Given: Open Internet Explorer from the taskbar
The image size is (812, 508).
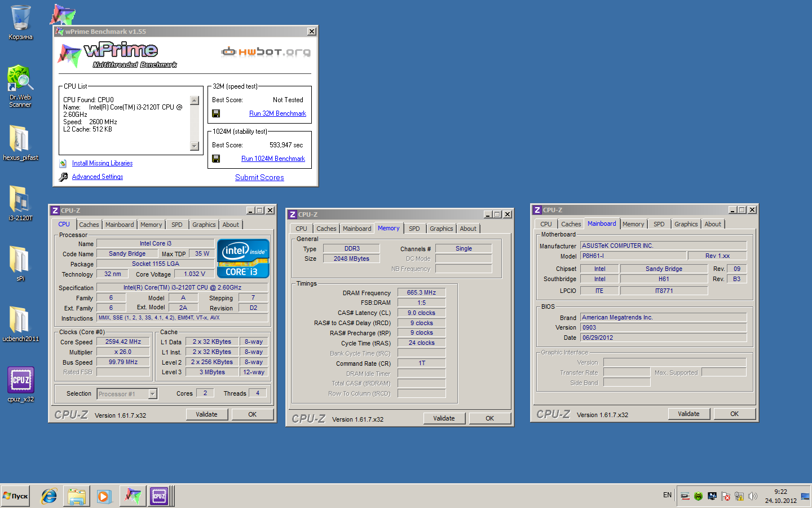Looking at the screenshot, I should [49, 496].
